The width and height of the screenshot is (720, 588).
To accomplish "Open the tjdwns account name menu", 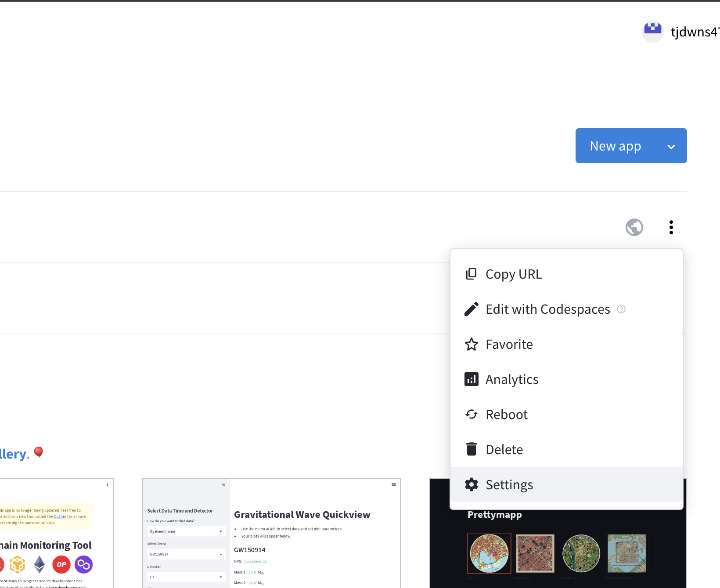I will [x=695, y=32].
